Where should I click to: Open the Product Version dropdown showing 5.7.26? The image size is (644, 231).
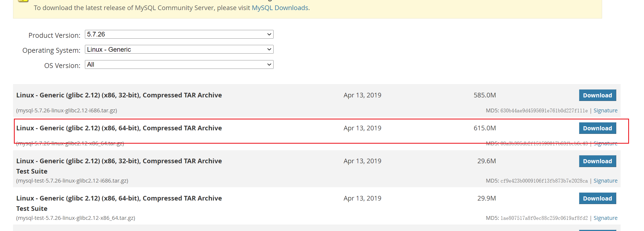(x=179, y=34)
